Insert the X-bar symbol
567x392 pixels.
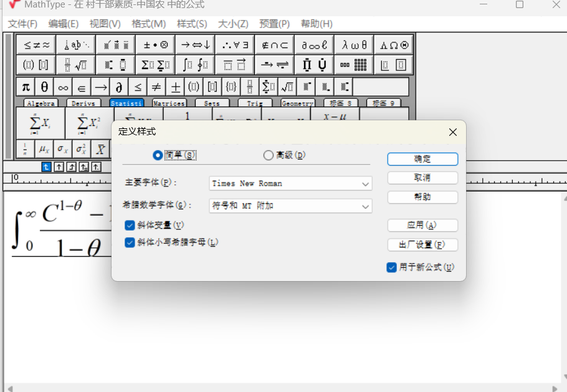point(100,149)
